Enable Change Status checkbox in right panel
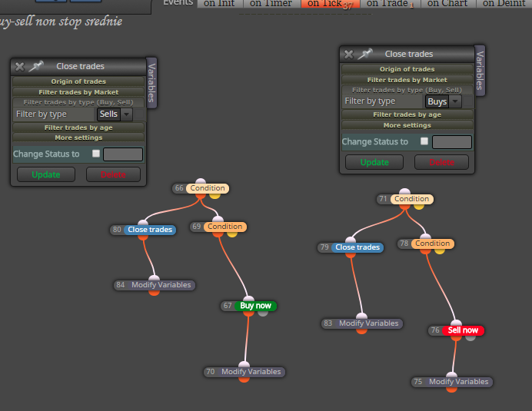 (424, 141)
